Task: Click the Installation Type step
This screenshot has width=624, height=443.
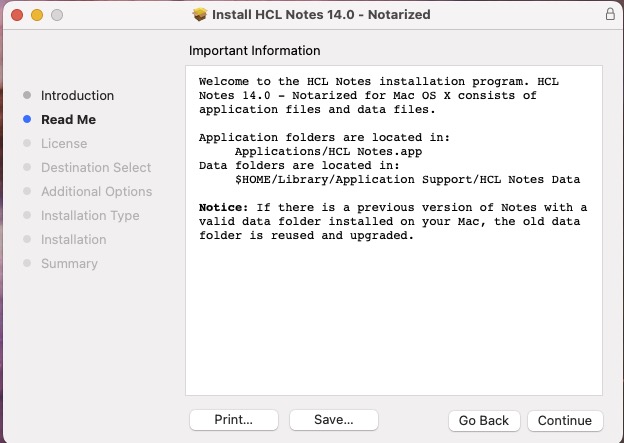Action: coord(90,216)
